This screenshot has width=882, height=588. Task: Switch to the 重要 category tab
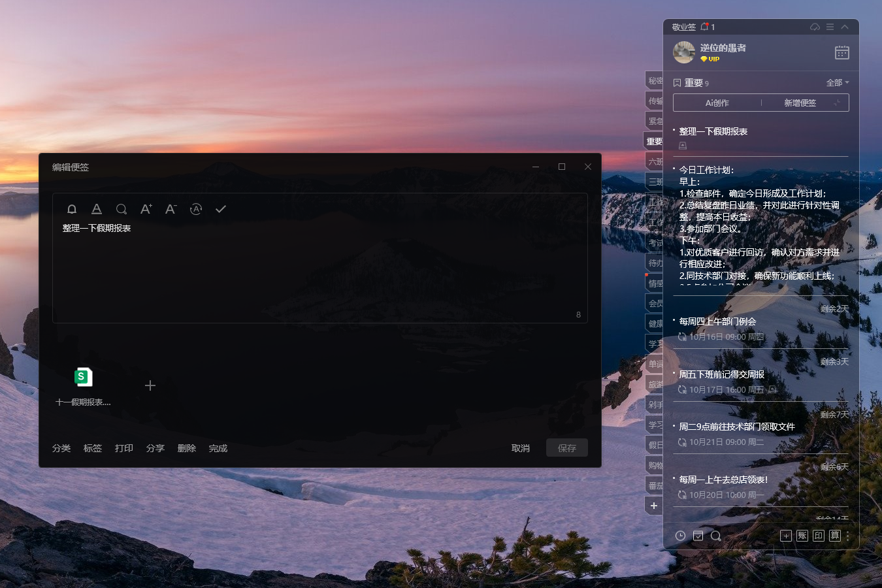654,142
